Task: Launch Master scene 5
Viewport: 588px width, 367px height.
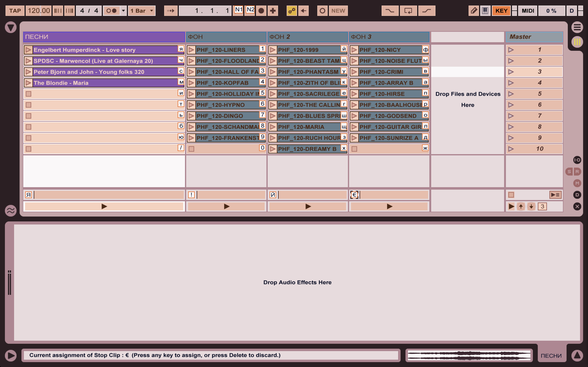Action: click(511, 94)
